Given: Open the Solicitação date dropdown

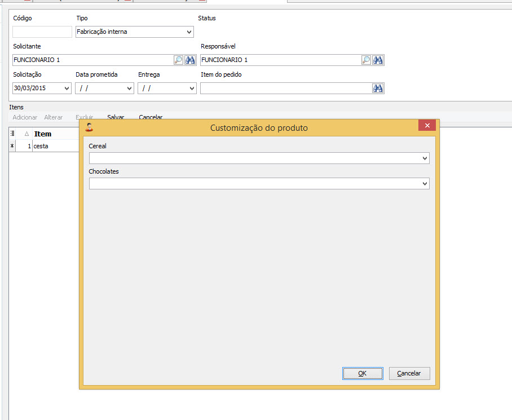Looking at the screenshot, I should click(67, 89).
